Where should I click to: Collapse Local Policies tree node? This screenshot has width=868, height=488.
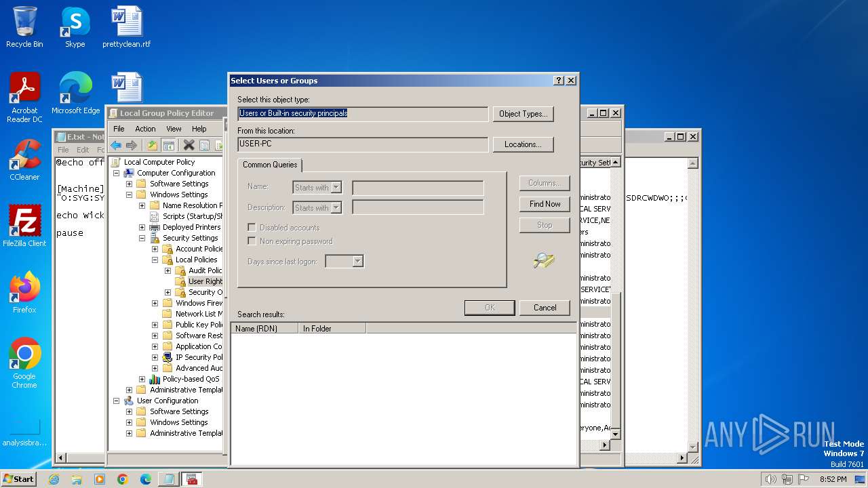point(155,260)
